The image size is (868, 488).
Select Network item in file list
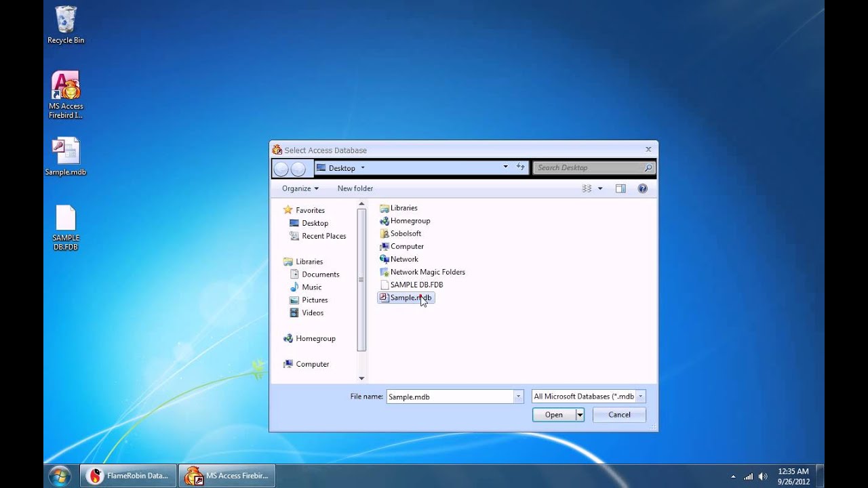click(399, 260)
